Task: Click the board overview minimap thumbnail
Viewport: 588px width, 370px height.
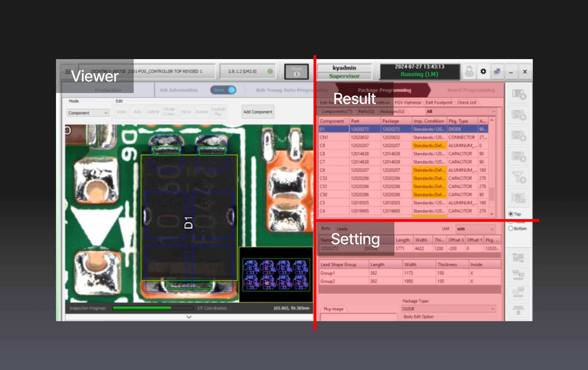Action: (x=276, y=275)
